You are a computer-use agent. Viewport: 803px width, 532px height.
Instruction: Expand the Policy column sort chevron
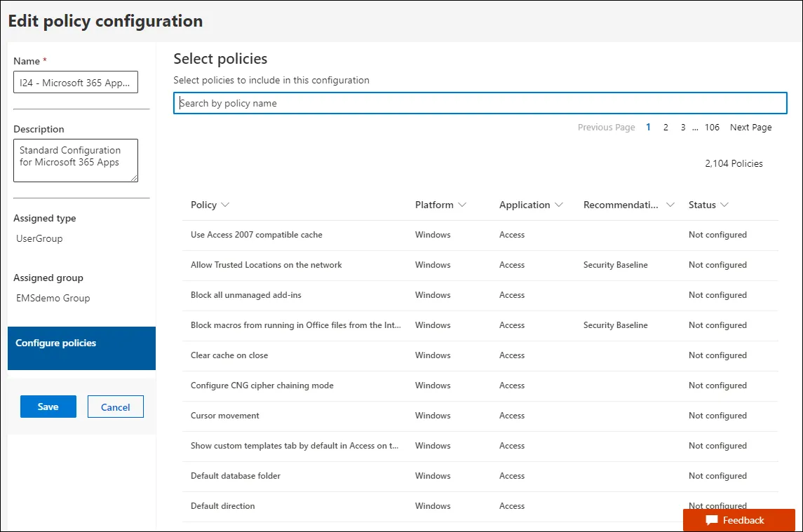tap(225, 205)
